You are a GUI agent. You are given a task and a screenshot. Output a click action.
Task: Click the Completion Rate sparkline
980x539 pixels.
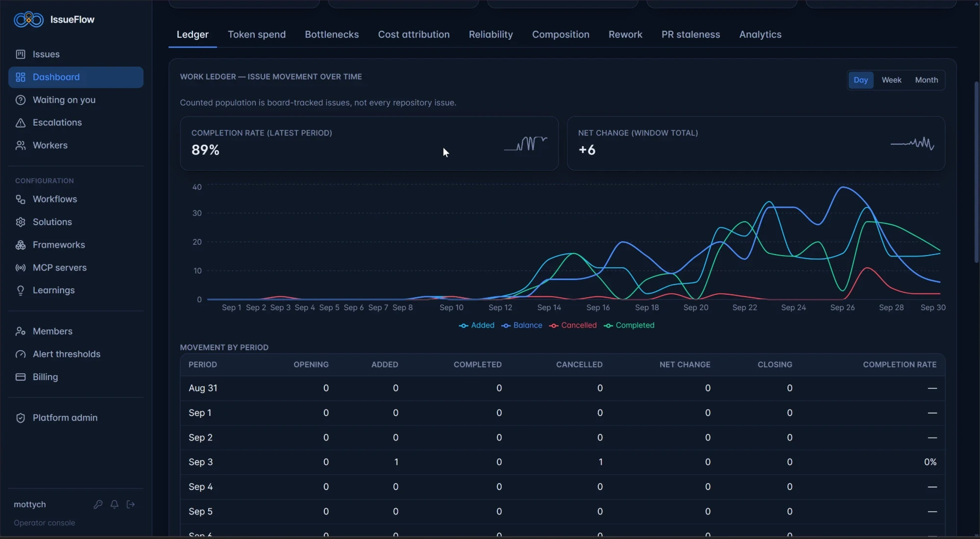click(x=525, y=143)
